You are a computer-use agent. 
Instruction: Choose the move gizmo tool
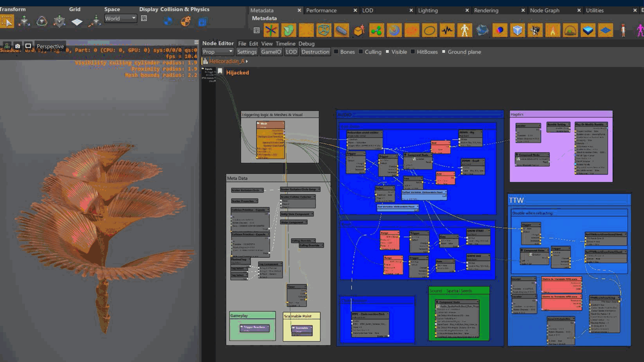[24, 21]
